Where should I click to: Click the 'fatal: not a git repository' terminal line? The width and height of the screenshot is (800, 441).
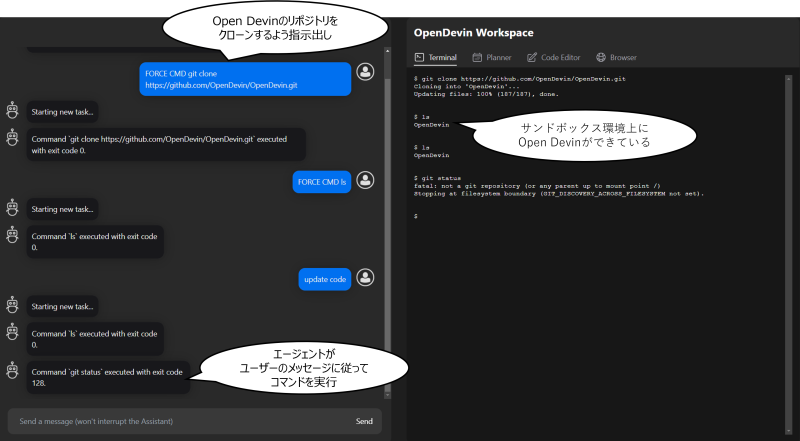(x=537, y=186)
